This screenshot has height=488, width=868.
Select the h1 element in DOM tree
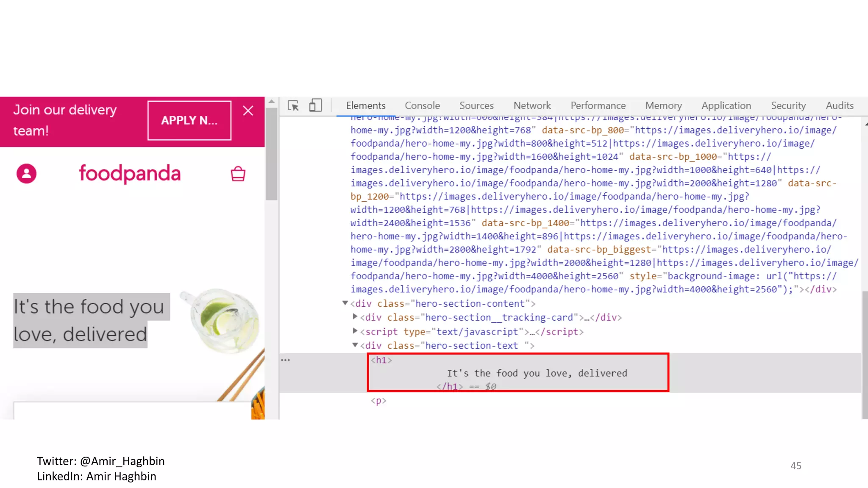[381, 360]
